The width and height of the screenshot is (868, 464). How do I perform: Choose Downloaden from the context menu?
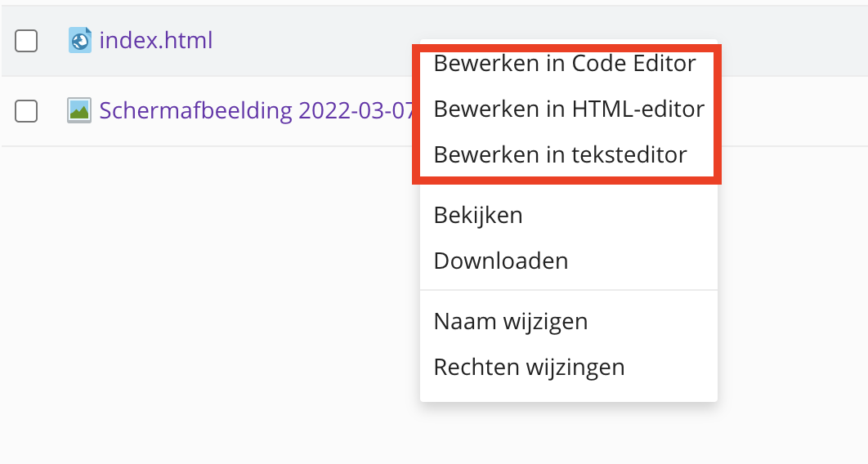501,261
